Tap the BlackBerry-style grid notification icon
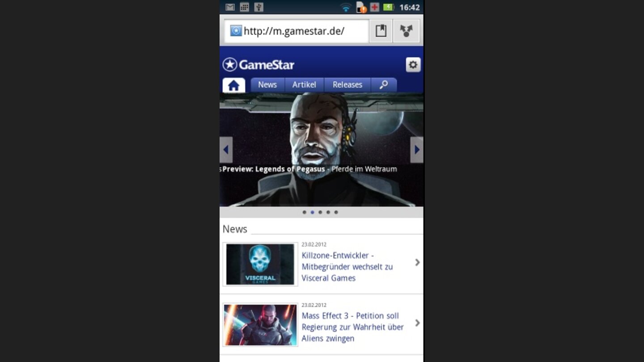 244,7
